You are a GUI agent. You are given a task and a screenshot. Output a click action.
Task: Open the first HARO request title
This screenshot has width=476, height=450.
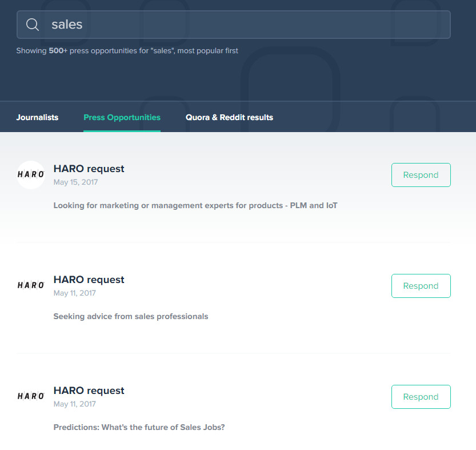coord(89,169)
